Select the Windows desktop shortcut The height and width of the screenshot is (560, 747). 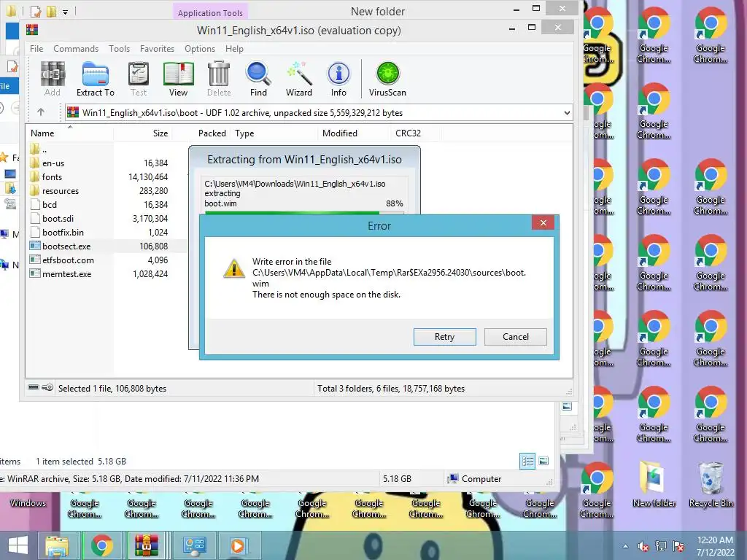28,503
